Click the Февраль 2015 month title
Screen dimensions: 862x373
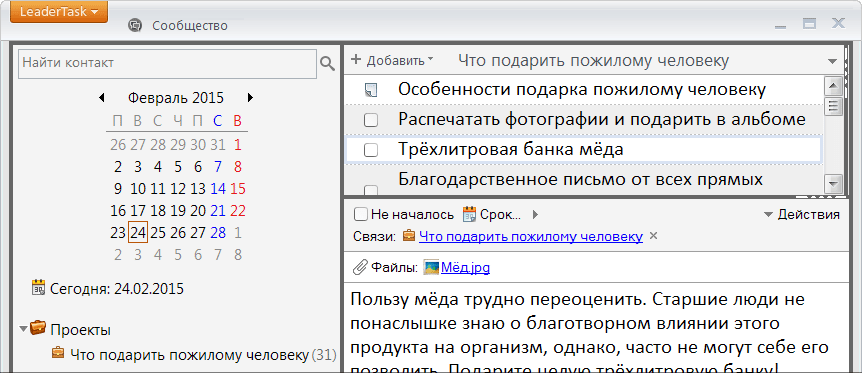click(x=176, y=98)
